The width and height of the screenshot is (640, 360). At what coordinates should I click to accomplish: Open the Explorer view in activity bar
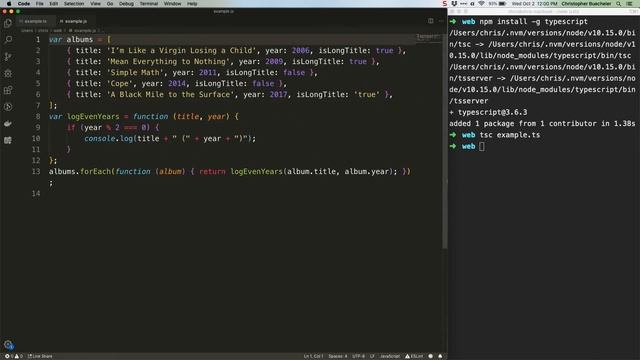(x=8, y=23)
